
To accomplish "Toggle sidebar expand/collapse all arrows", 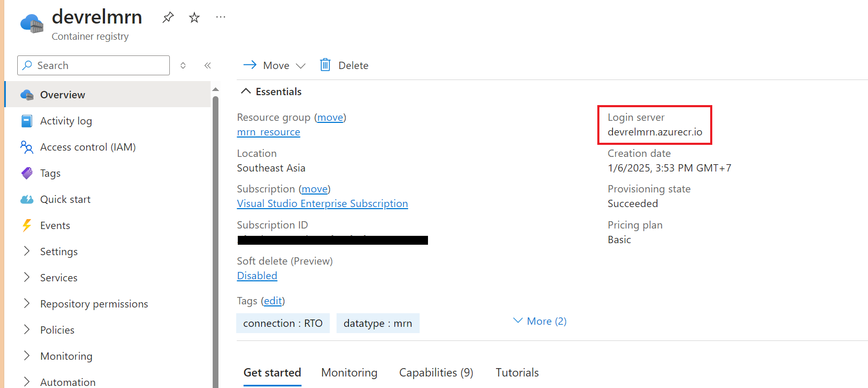I will [183, 65].
